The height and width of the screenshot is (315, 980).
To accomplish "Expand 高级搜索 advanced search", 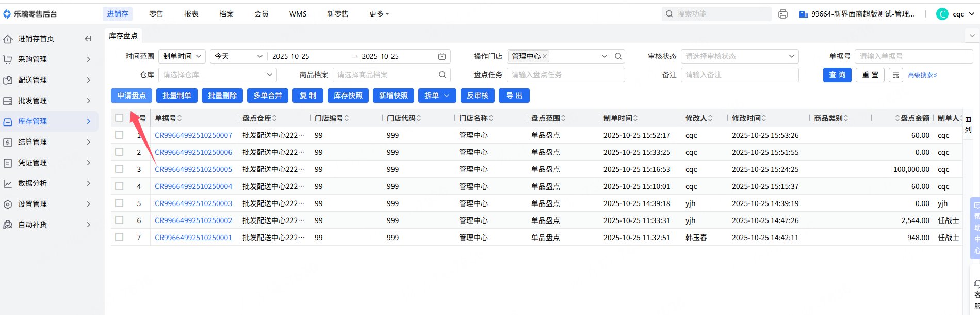I will point(922,75).
